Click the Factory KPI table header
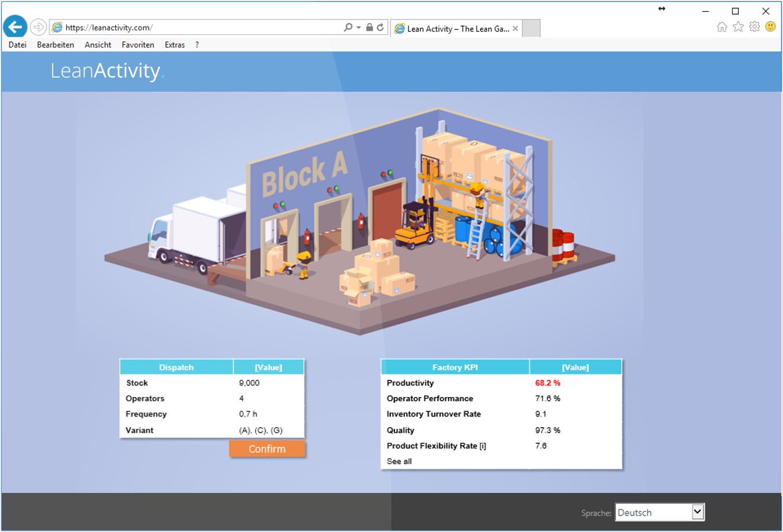This screenshot has height=532, width=783. pos(455,367)
